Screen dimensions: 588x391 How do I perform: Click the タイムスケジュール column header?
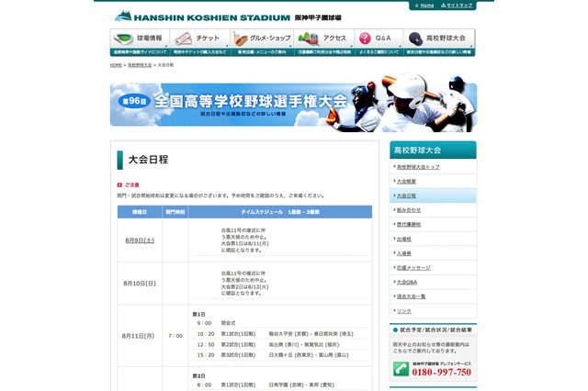tap(280, 212)
